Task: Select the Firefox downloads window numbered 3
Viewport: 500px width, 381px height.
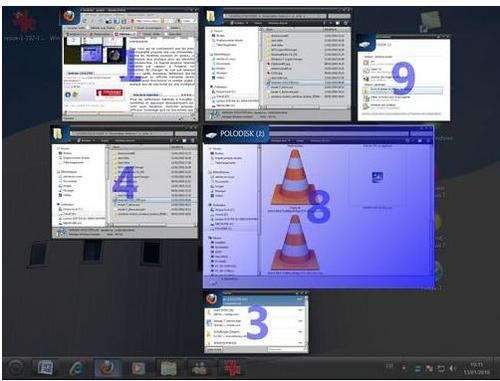Action: click(256, 322)
